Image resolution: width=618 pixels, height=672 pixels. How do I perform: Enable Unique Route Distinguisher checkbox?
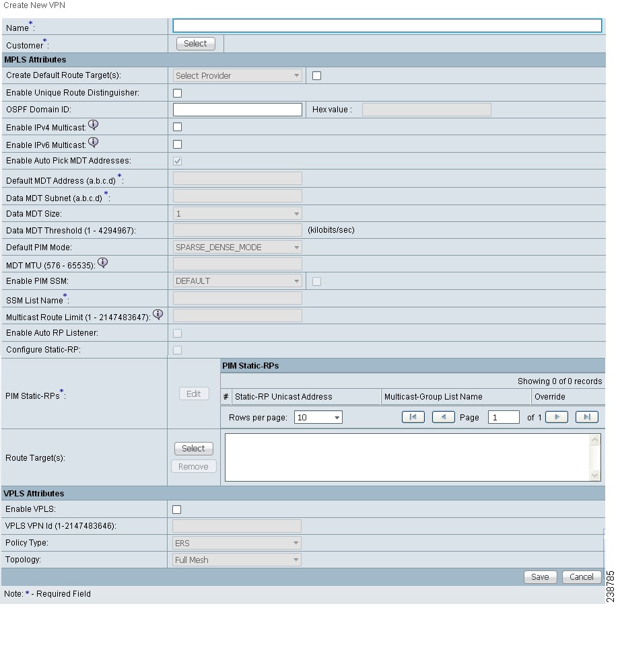(177, 93)
